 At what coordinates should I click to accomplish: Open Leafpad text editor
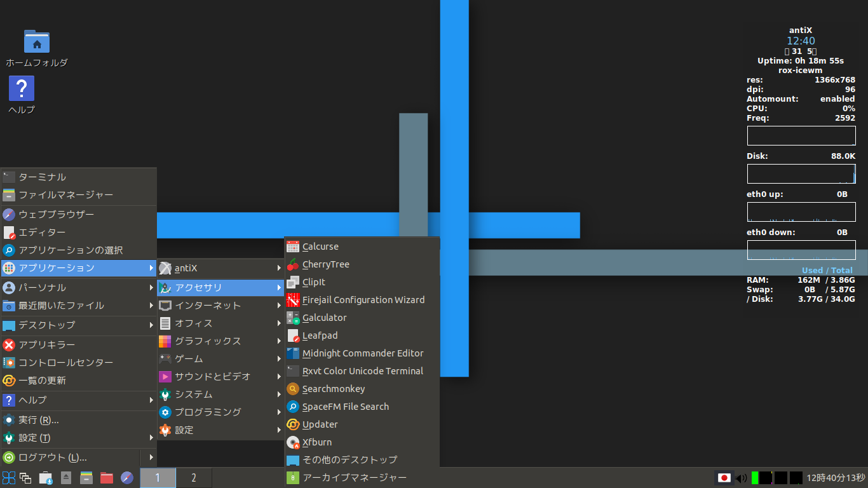(x=362, y=335)
